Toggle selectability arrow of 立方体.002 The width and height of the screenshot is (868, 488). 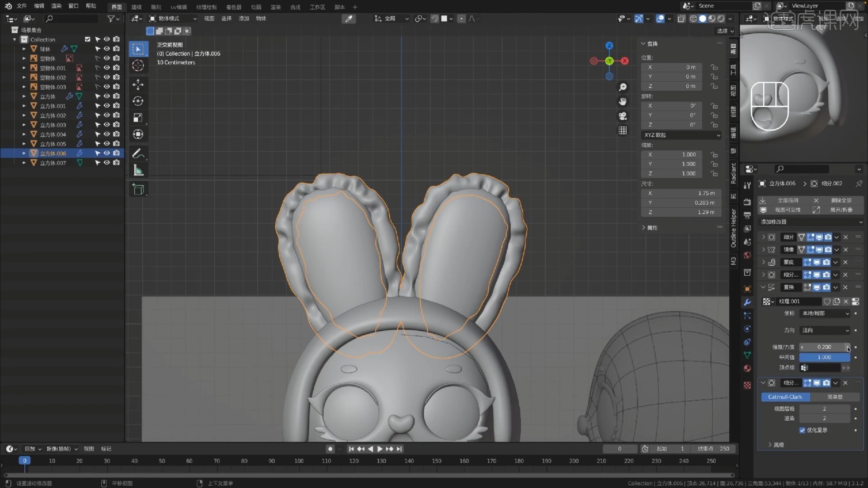click(x=97, y=115)
